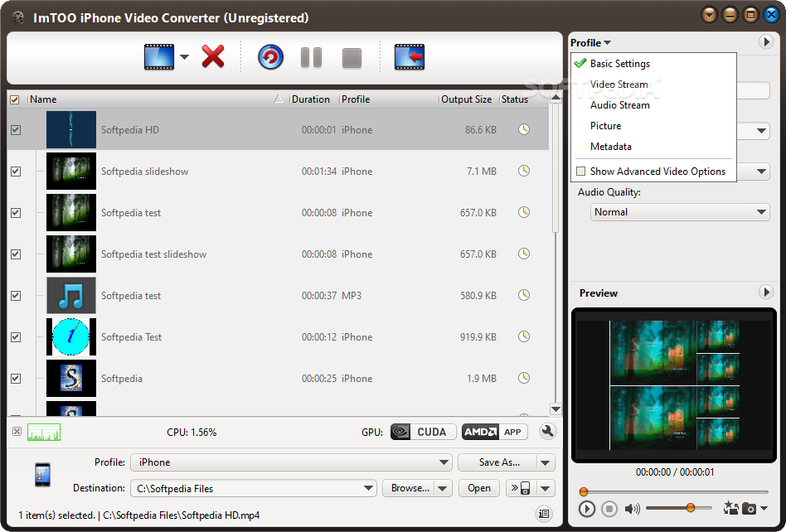Viewport: 786px width, 532px height.
Task: Click the Browse button
Action: [410, 488]
